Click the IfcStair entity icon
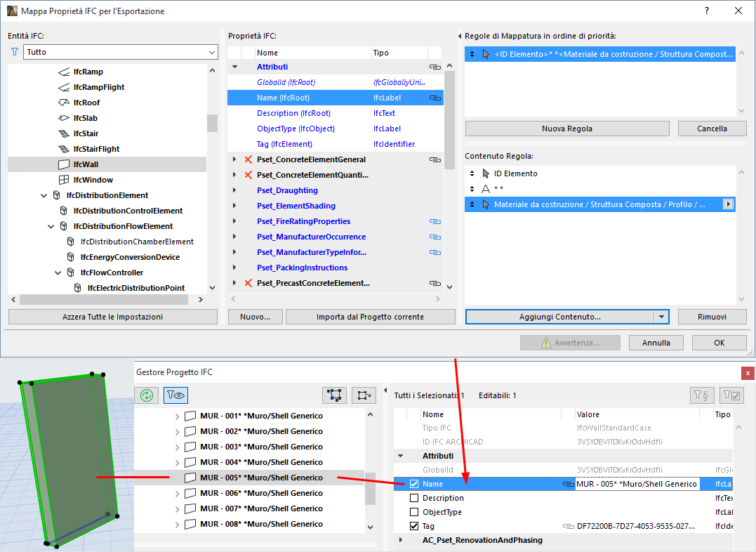The image size is (756, 552). (64, 133)
